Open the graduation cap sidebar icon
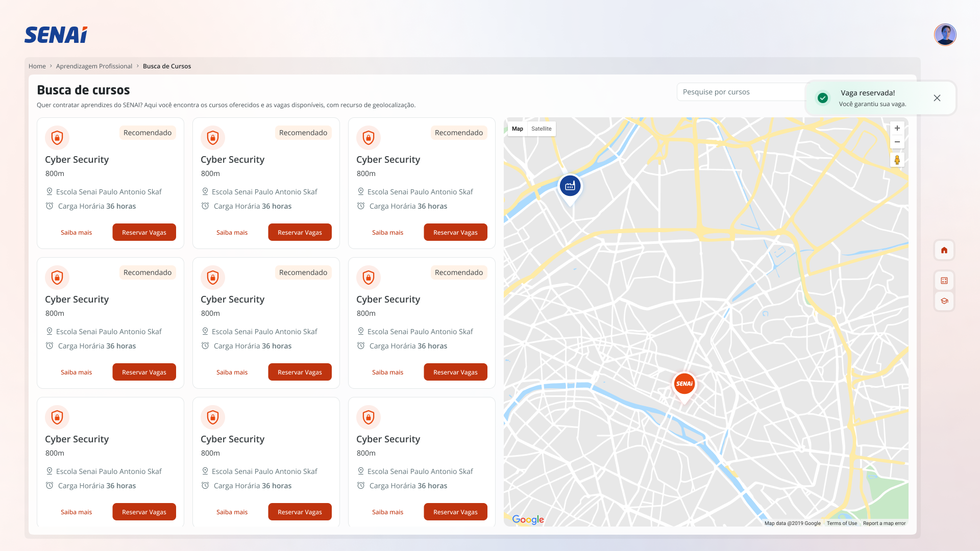This screenshot has height=551, width=980. (944, 301)
